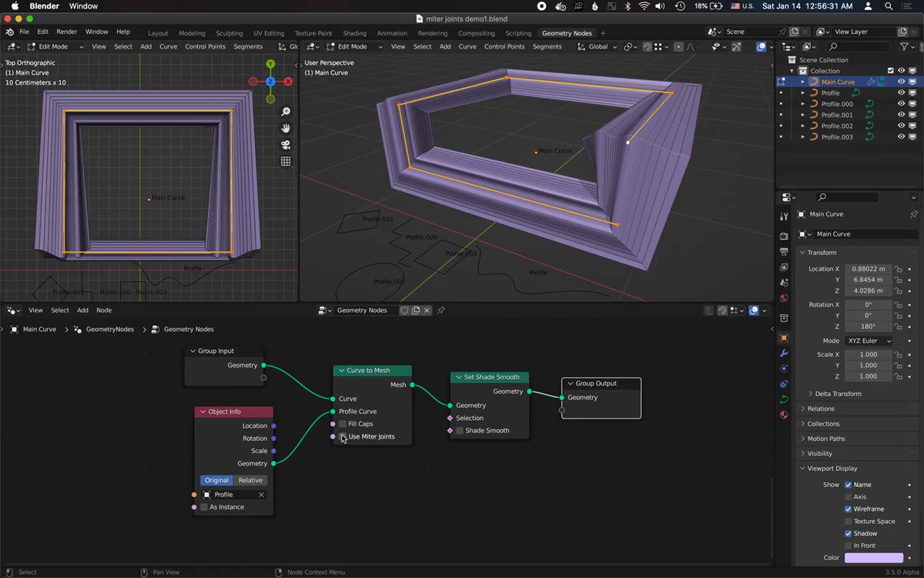Viewport: 924px width, 578px height.
Task: Open the Window menu in the macOS menu bar
Action: 83,6
